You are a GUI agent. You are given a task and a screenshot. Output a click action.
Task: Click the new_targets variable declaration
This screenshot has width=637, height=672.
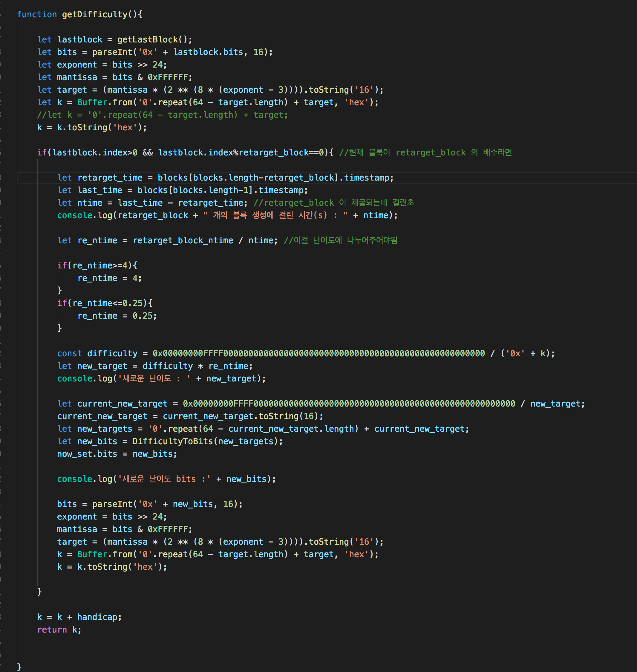(x=105, y=429)
